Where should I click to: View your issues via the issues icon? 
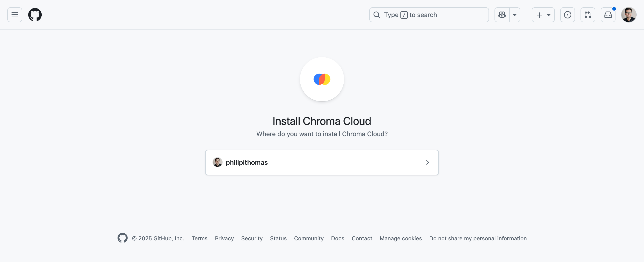coord(568,15)
